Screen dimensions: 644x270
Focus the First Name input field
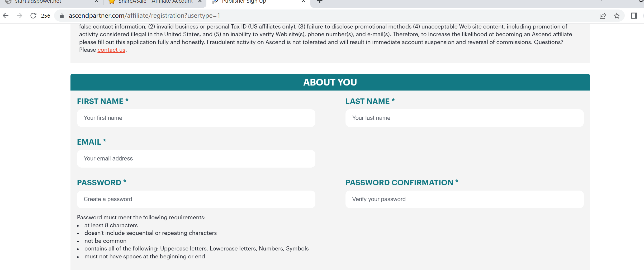[x=196, y=118]
